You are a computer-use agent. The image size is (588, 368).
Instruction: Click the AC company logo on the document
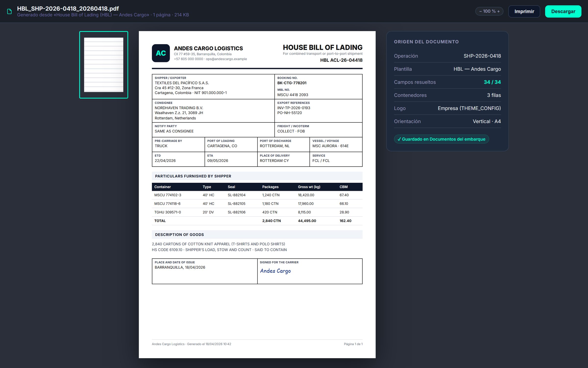161,53
